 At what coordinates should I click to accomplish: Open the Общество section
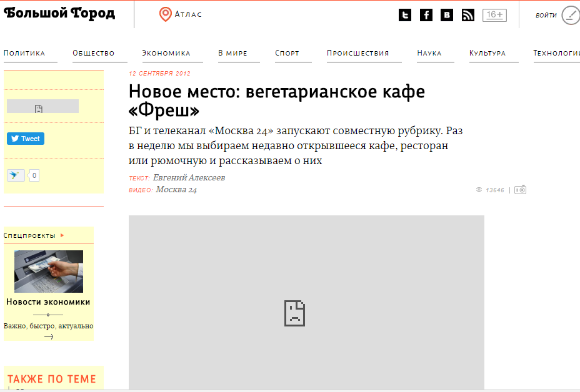pos(94,53)
